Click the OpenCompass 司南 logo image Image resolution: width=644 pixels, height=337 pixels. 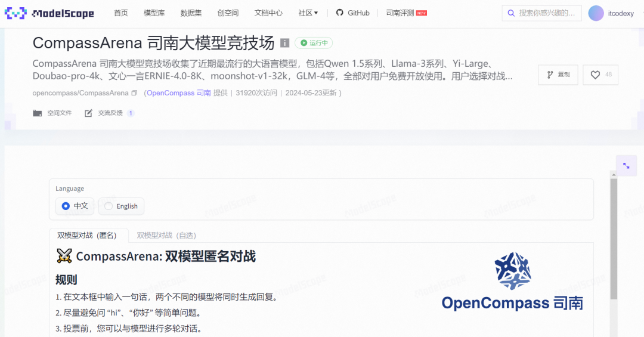(x=513, y=282)
